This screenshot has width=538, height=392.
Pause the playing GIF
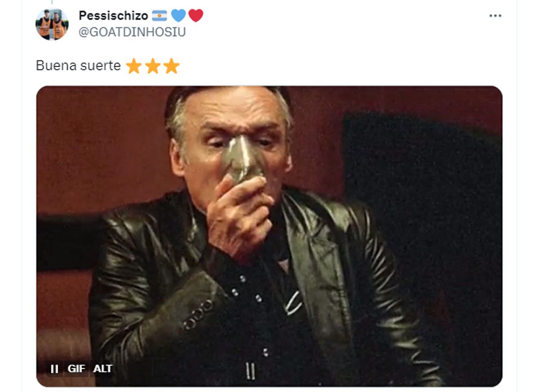[55, 369]
